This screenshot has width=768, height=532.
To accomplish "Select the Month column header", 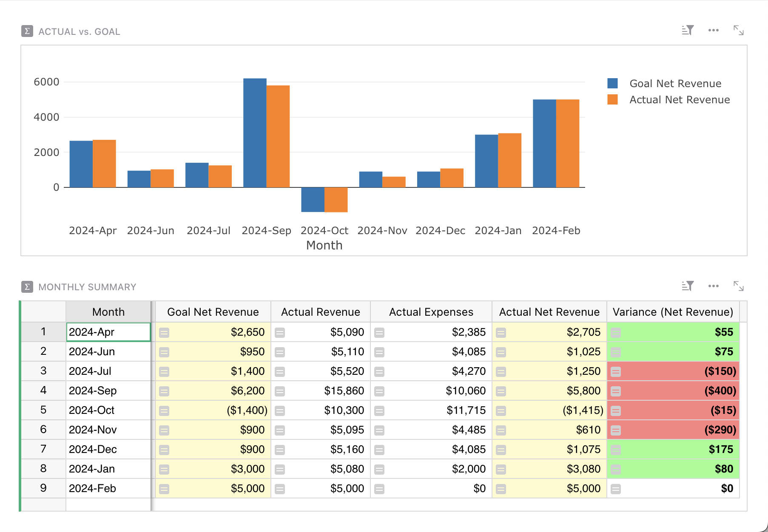I will click(x=108, y=311).
